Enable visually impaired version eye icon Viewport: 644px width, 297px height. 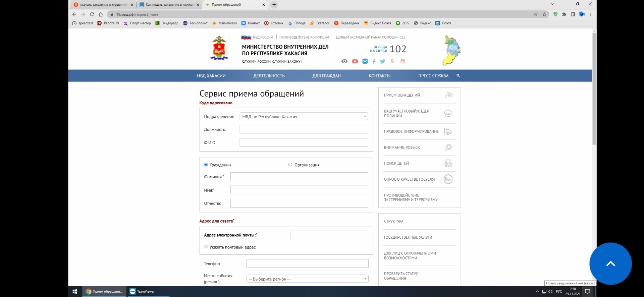click(x=344, y=61)
